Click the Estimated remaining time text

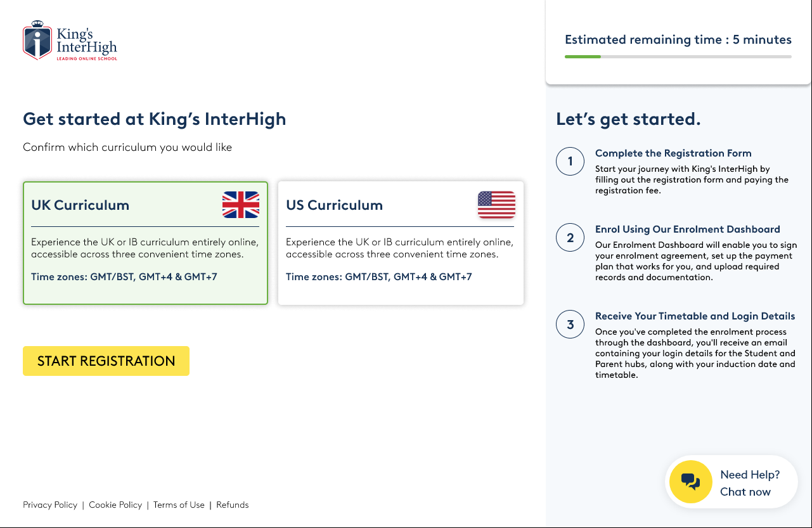pyautogui.click(x=678, y=39)
